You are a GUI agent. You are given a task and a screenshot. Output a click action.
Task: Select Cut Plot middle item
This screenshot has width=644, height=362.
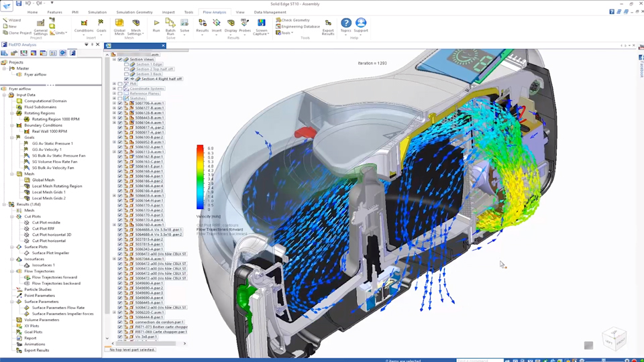tap(46, 223)
